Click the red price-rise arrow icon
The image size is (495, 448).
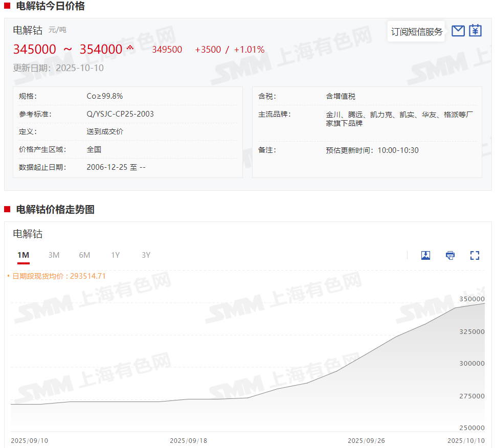tap(130, 48)
